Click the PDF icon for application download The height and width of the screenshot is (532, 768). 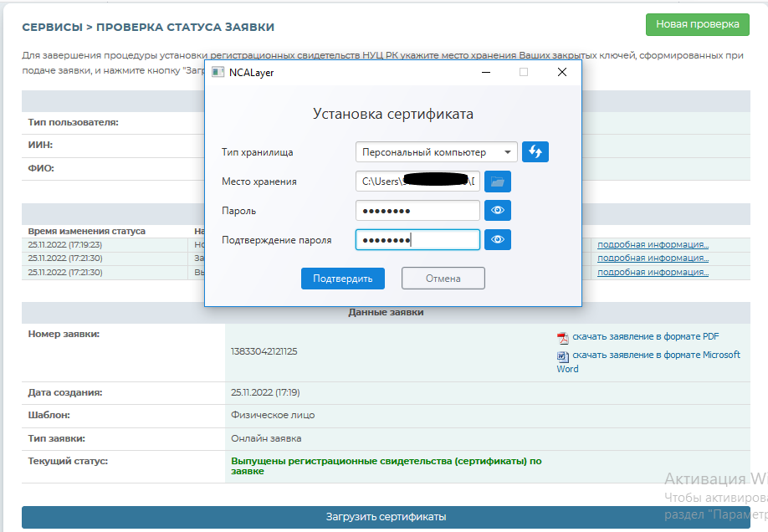click(x=563, y=338)
